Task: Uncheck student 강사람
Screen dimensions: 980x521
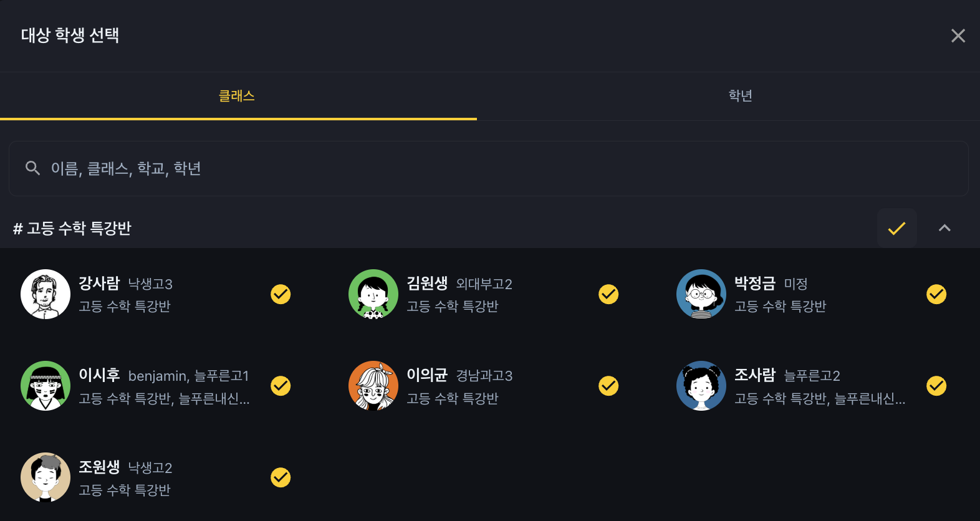Action: coord(281,294)
